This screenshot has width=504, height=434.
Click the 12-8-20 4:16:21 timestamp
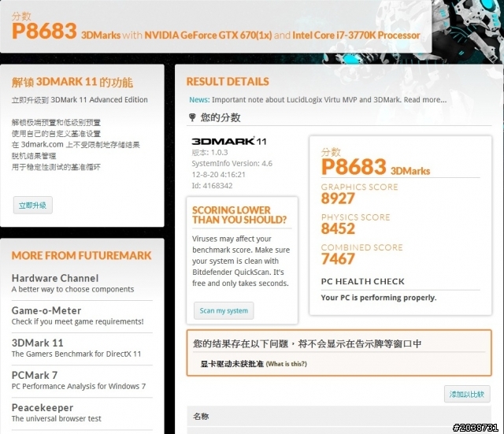point(219,175)
